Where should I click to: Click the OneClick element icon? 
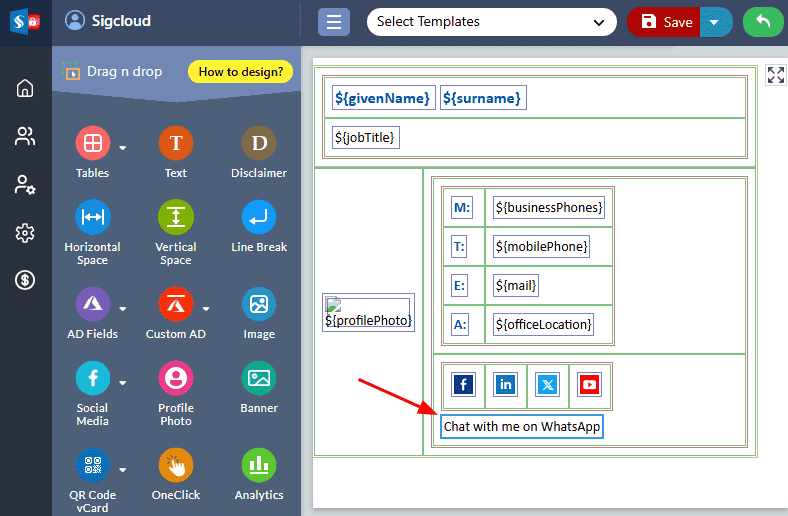[x=175, y=465]
